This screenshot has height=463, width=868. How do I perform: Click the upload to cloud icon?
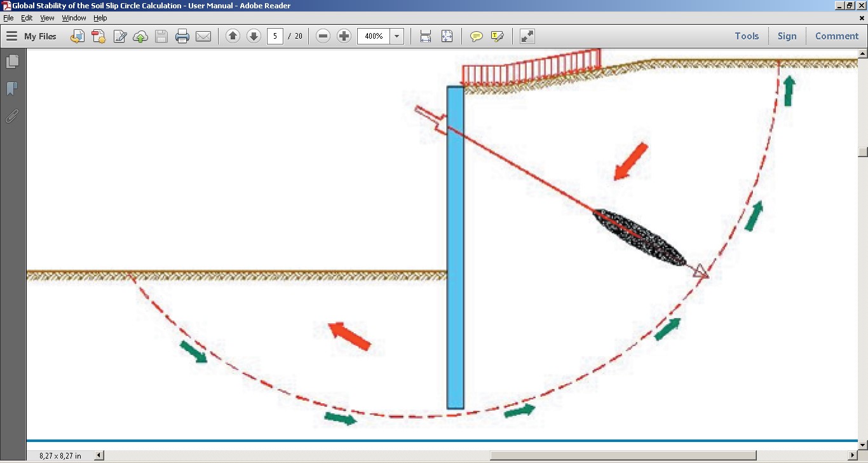click(x=140, y=36)
